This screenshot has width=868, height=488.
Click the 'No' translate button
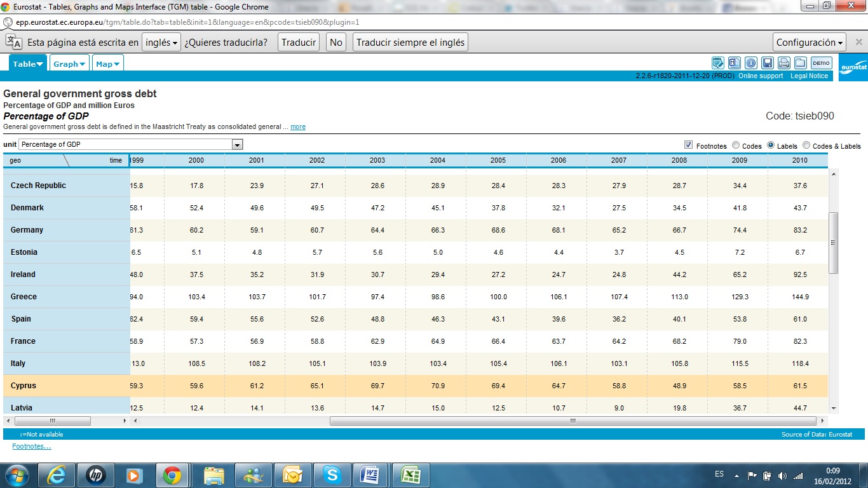(336, 43)
